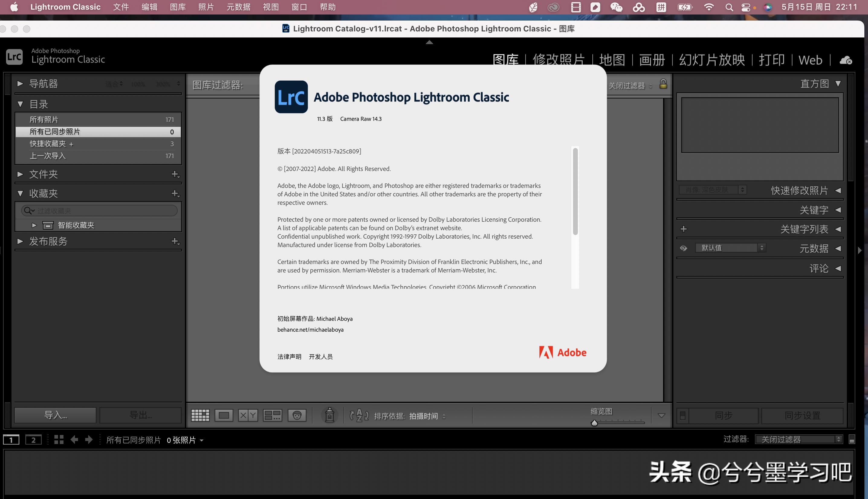Toggle the filmstrip filter switch
Screen dimensions: 868x499
(852, 439)
